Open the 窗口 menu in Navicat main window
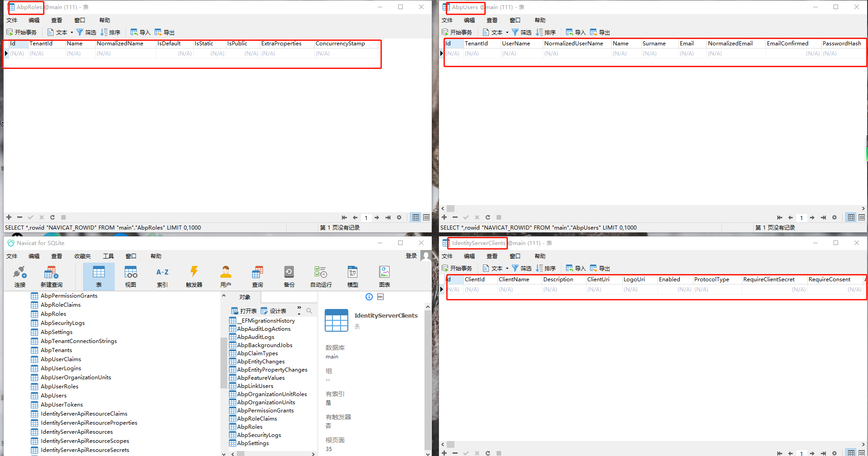This screenshot has width=868, height=456. [131, 256]
